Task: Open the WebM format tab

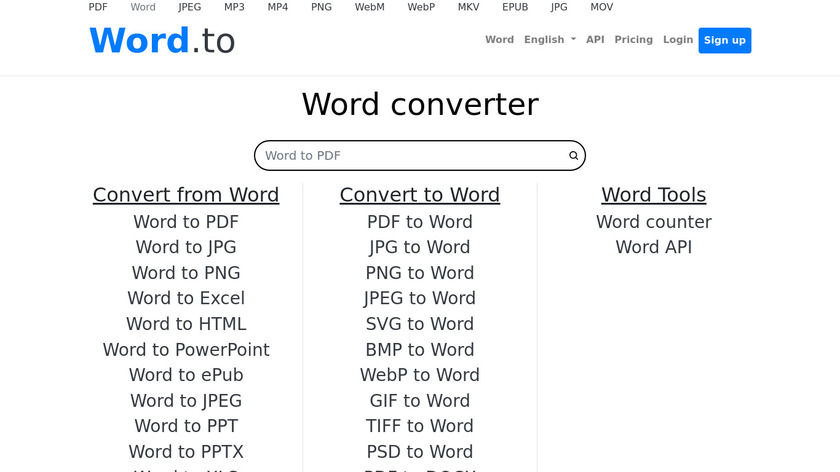Action: pos(370,7)
